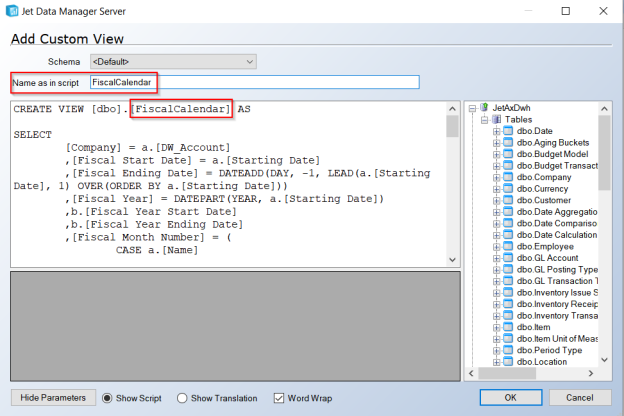
Task: Click 'CASE a.[Name]' line in script
Action: [x=157, y=250]
